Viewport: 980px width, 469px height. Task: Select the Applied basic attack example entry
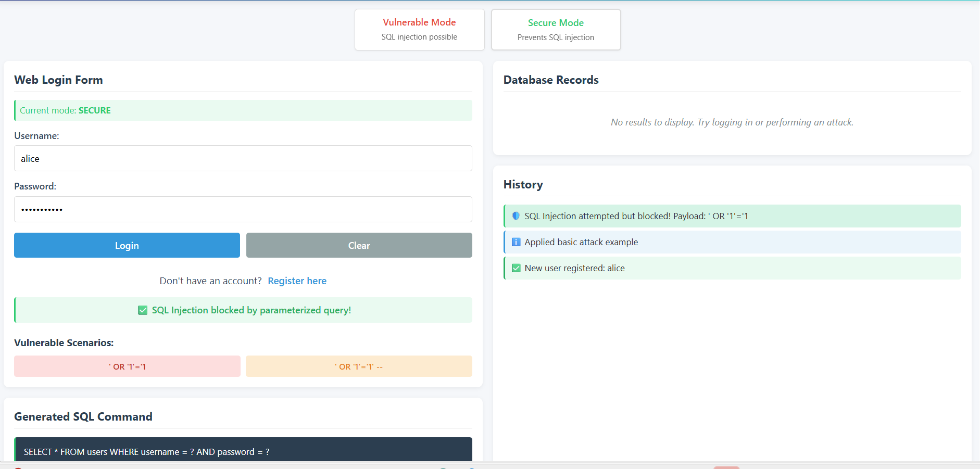pos(581,242)
